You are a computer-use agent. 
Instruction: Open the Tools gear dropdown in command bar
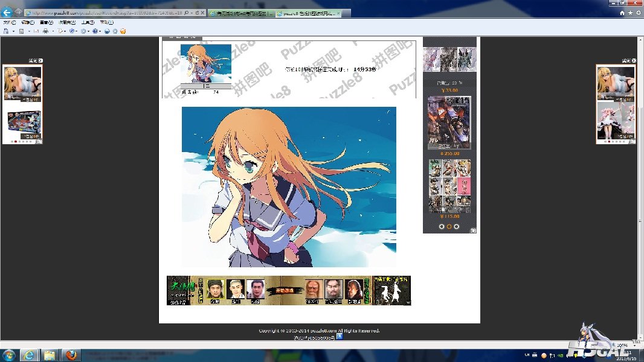(85, 31)
